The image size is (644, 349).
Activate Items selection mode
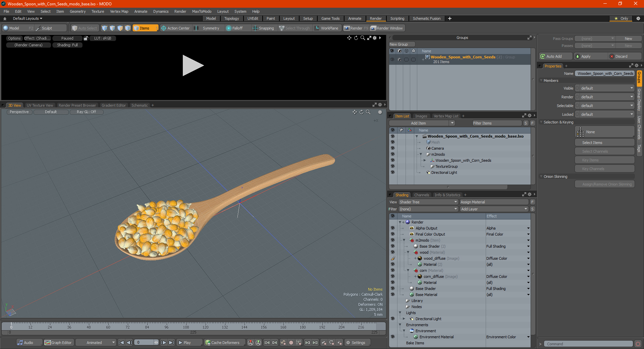(x=145, y=28)
